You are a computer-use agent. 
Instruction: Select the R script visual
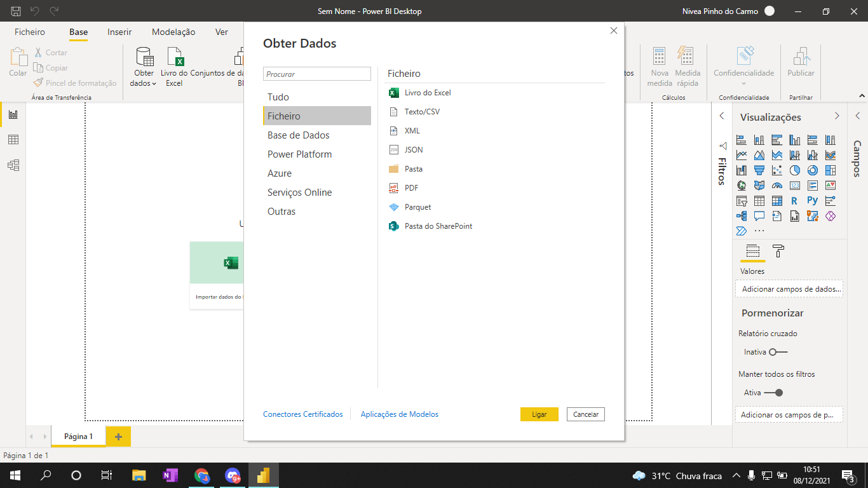(794, 201)
